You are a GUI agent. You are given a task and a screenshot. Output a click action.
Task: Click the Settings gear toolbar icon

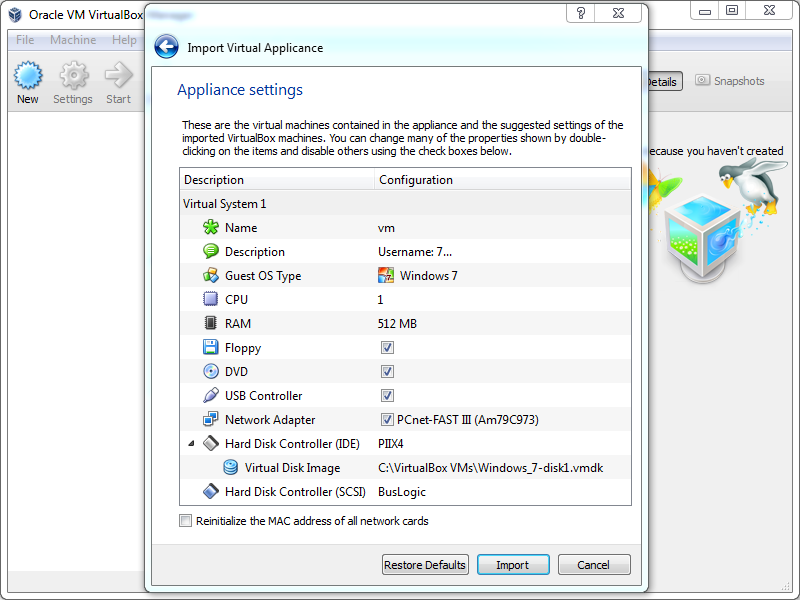[73, 76]
